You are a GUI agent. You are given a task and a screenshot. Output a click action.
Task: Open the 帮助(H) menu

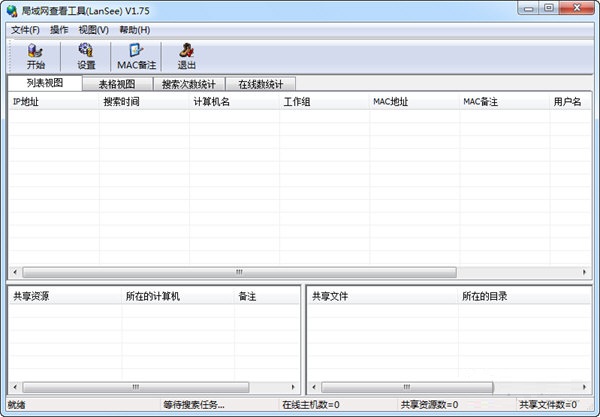point(134,30)
